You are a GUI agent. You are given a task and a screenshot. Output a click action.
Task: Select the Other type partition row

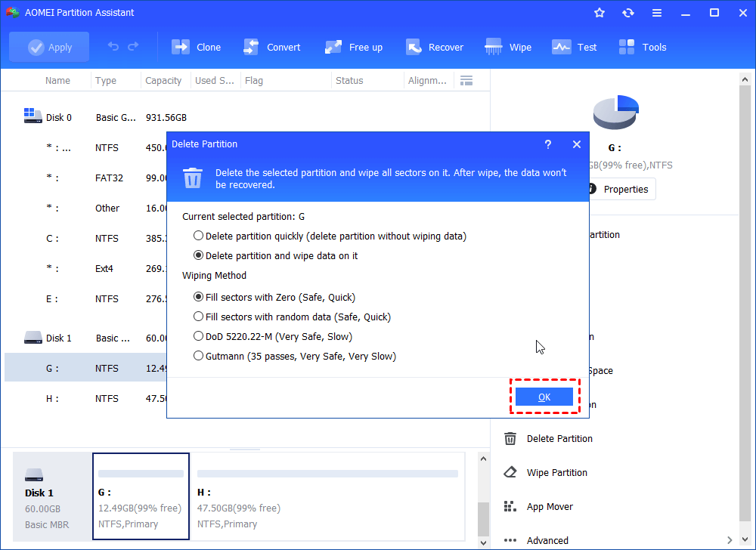[x=86, y=208]
